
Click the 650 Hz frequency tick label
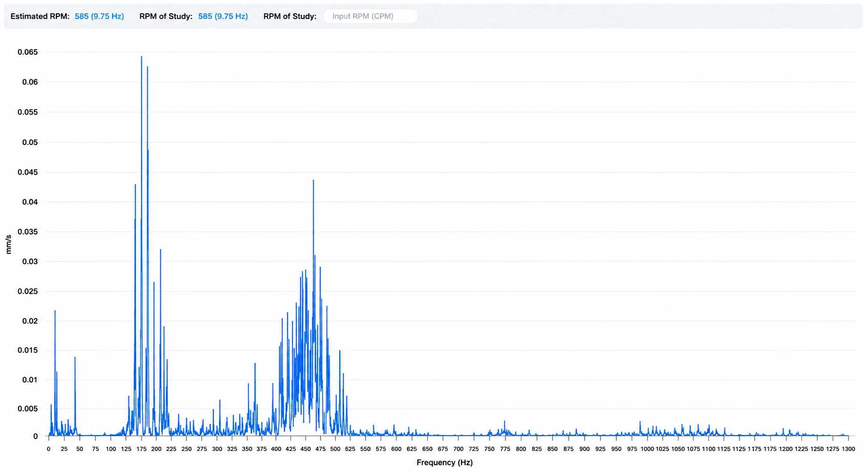click(427, 449)
